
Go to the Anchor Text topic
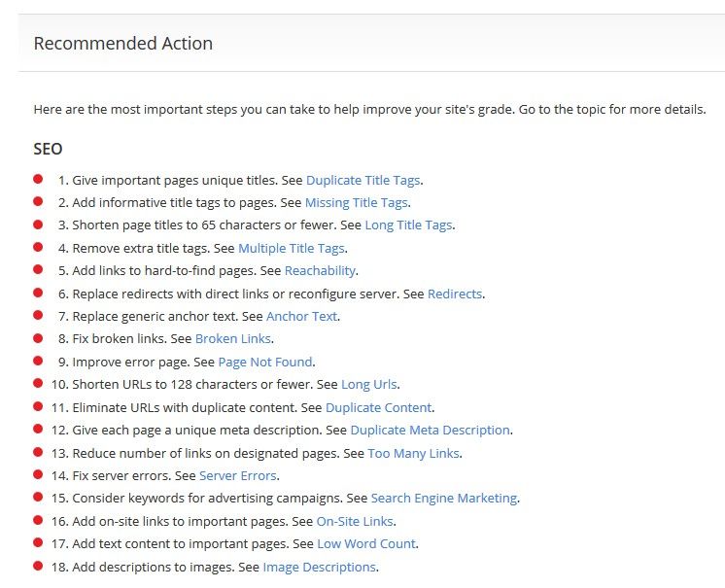pyautogui.click(x=301, y=316)
